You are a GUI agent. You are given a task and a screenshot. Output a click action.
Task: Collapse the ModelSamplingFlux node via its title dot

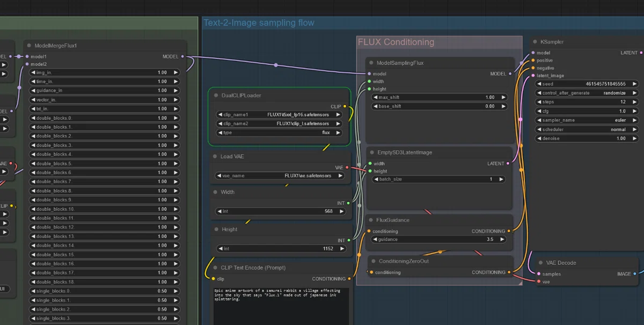(371, 63)
